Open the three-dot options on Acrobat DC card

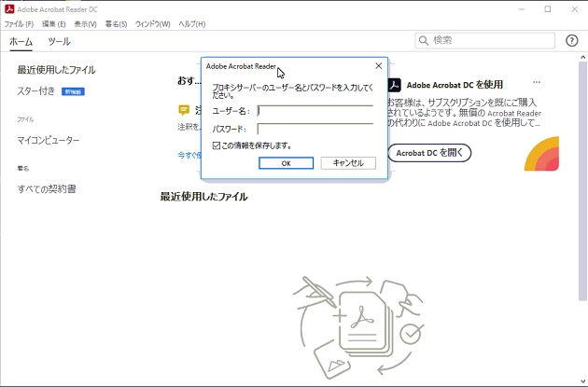pos(537,82)
